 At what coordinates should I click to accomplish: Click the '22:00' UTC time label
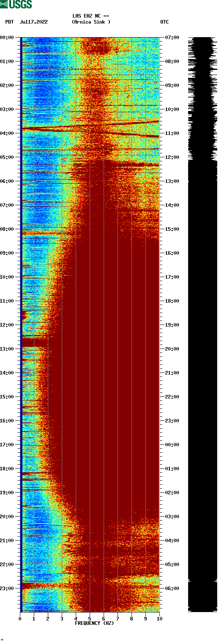tap(172, 397)
